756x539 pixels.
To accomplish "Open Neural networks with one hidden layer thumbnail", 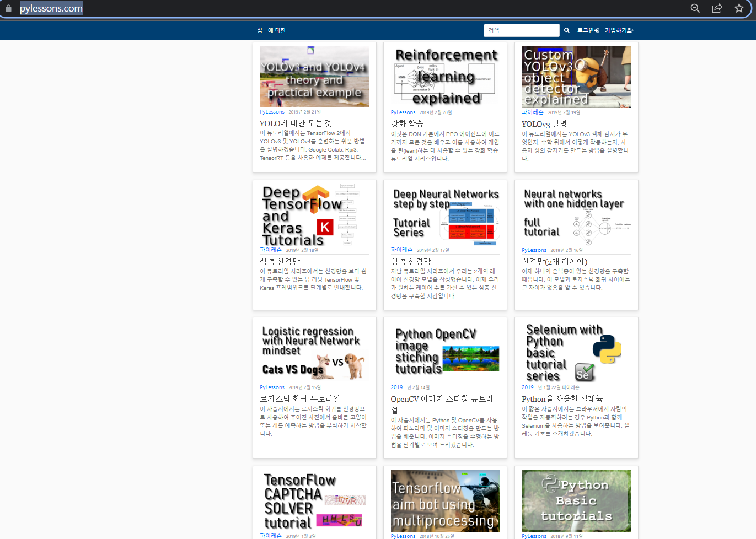I will click(x=576, y=215).
